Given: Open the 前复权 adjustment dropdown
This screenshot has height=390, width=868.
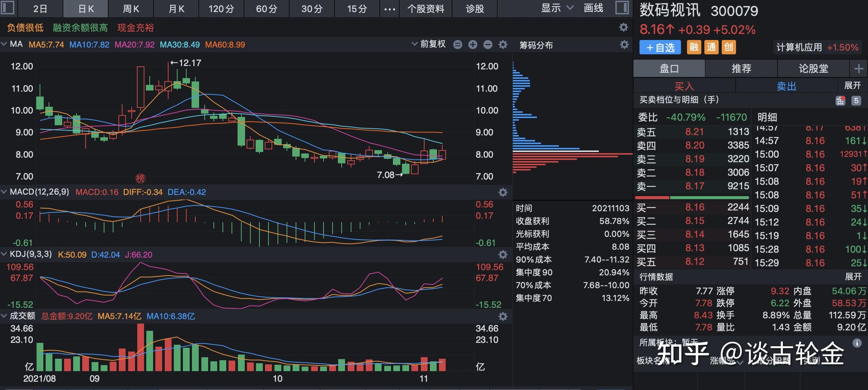Looking at the screenshot, I should tap(429, 44).
